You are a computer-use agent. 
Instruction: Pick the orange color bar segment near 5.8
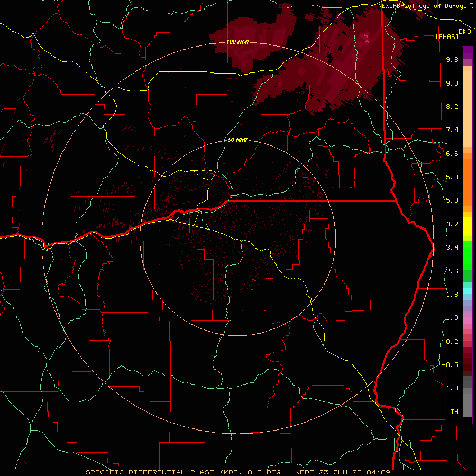[x=467, y=182]
